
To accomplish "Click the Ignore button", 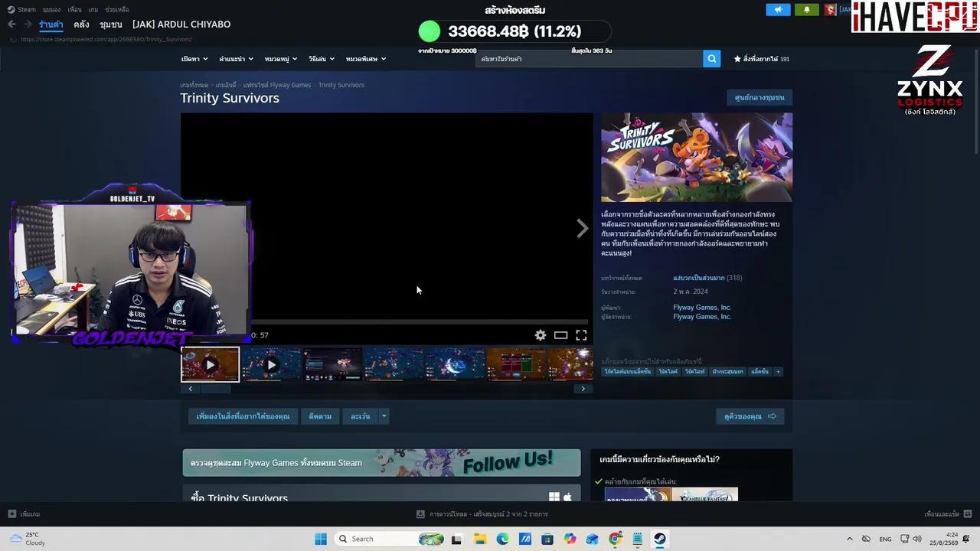I will (x=360, y=416).
